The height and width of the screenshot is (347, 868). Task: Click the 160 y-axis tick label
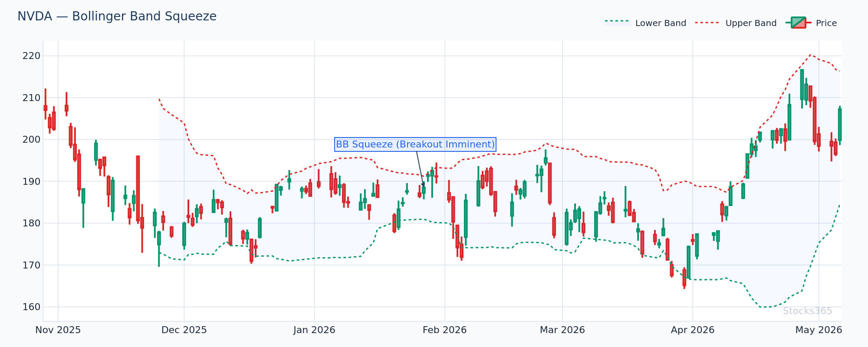coord(32,307)
